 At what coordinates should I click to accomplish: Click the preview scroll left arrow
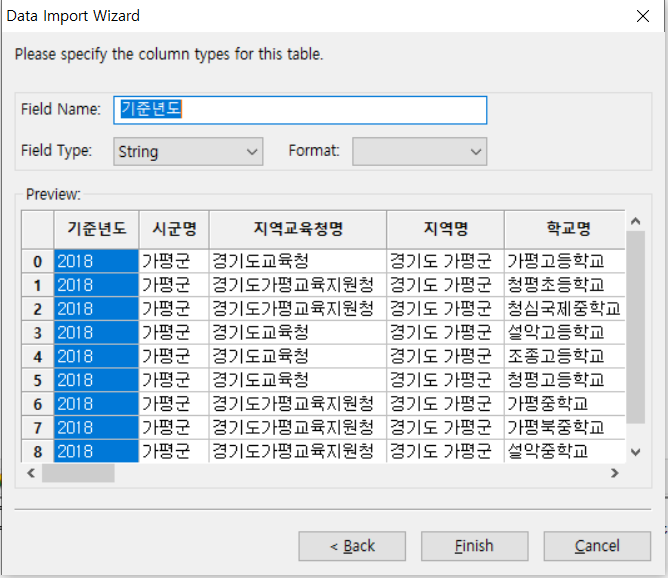point(31,473)
